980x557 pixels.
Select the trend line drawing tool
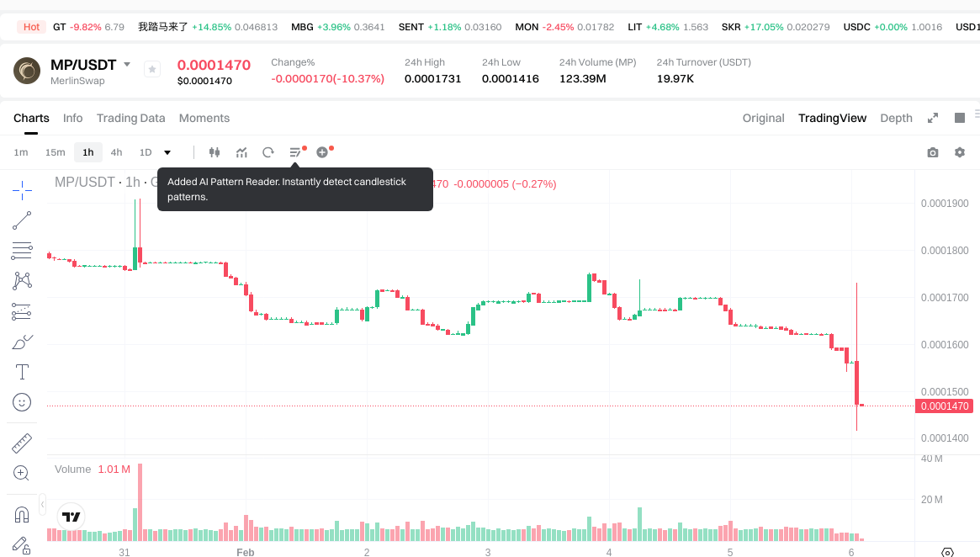[x=22, y=220]
